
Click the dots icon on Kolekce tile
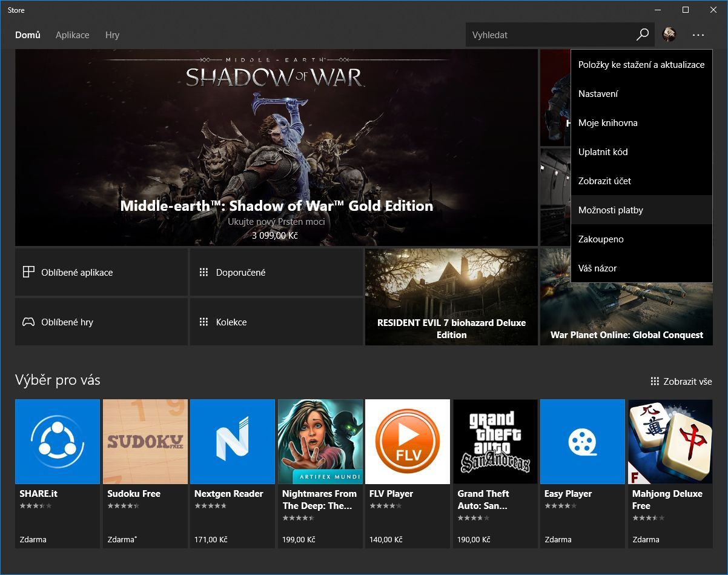coord(204,322)
